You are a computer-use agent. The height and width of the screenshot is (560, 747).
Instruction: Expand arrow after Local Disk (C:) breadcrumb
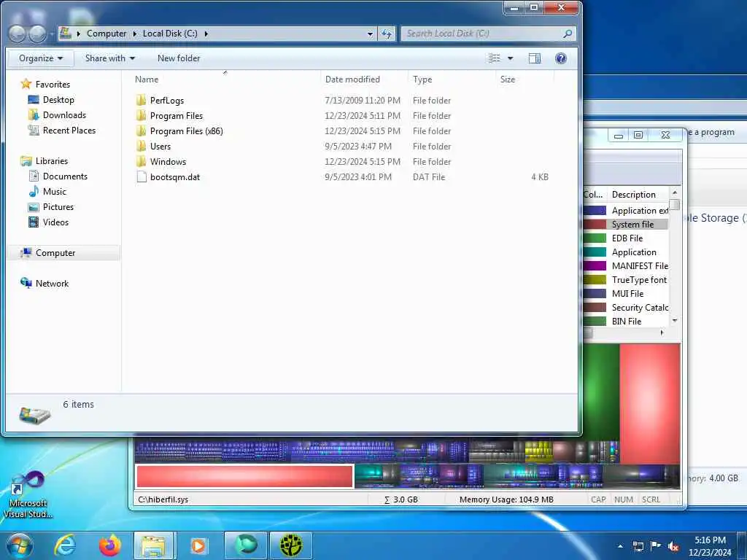click(x=206, y=34)
